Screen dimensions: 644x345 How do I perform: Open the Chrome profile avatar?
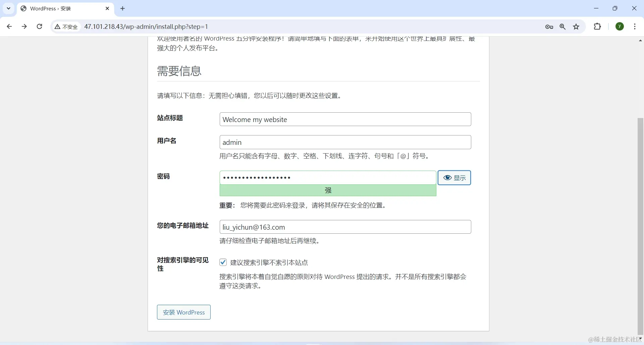point(620,26)
